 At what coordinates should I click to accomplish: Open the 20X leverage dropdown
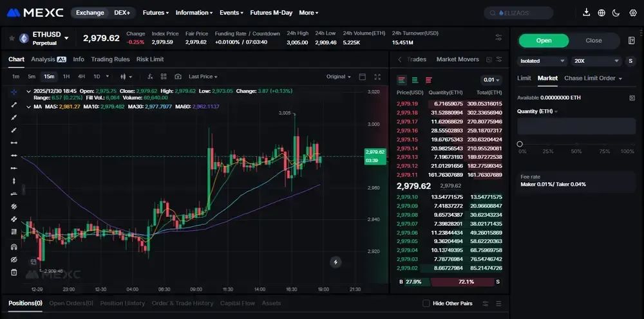tap(597, 61)
